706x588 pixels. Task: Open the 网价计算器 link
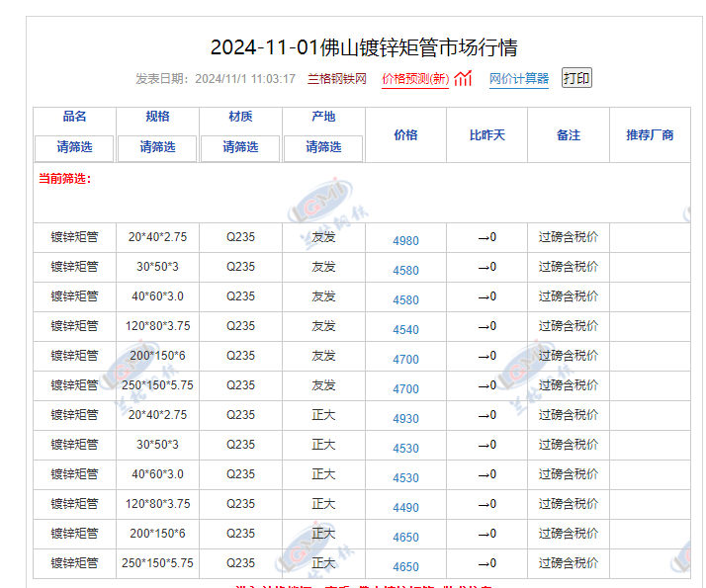(x=519, y=79)
